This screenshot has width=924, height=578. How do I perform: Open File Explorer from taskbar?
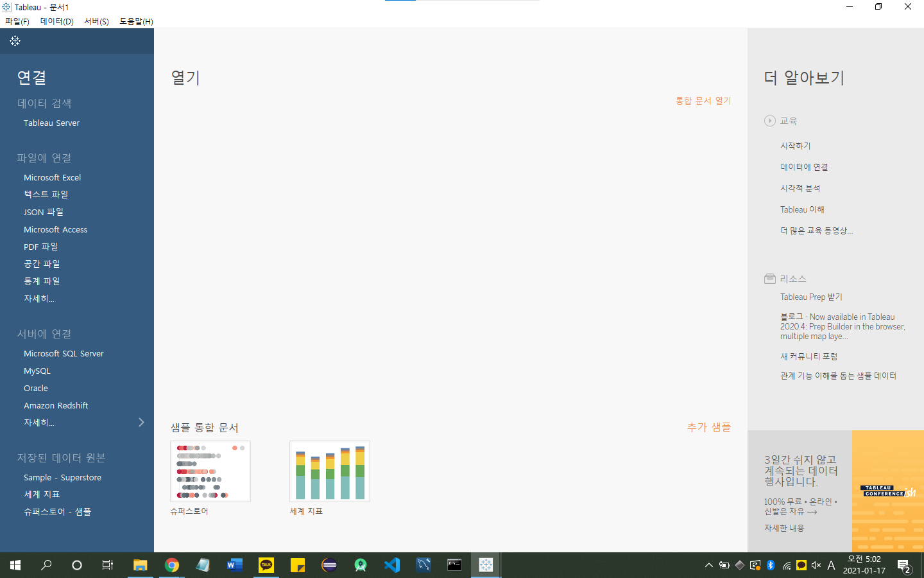point(140,565)
